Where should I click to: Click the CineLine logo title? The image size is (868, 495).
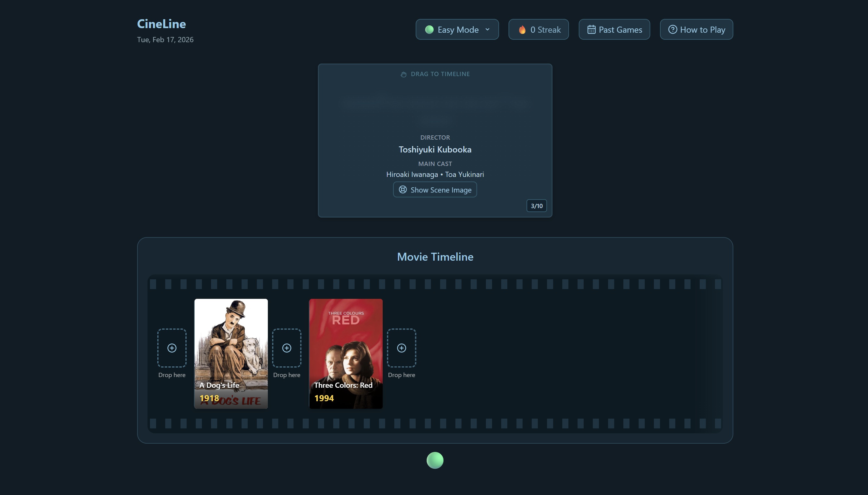161,24
